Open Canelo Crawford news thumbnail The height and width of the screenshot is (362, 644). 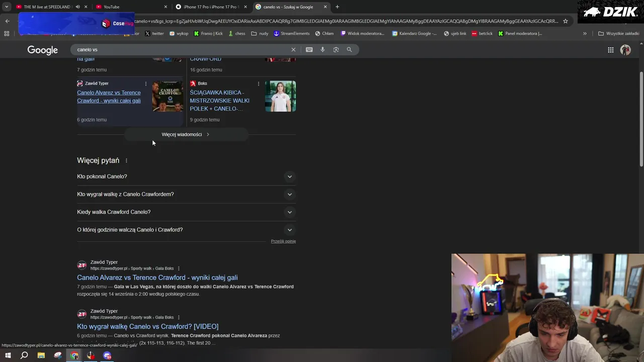tap(168, 97)
